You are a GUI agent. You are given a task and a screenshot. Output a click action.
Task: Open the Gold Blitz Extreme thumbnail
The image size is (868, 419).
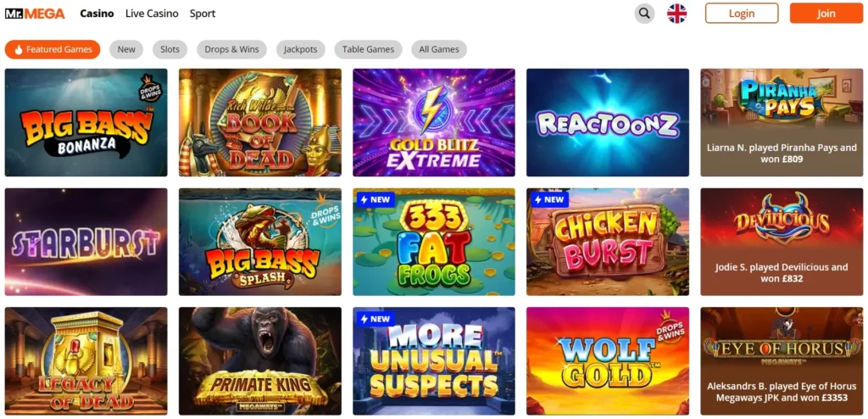click(434, 122)
